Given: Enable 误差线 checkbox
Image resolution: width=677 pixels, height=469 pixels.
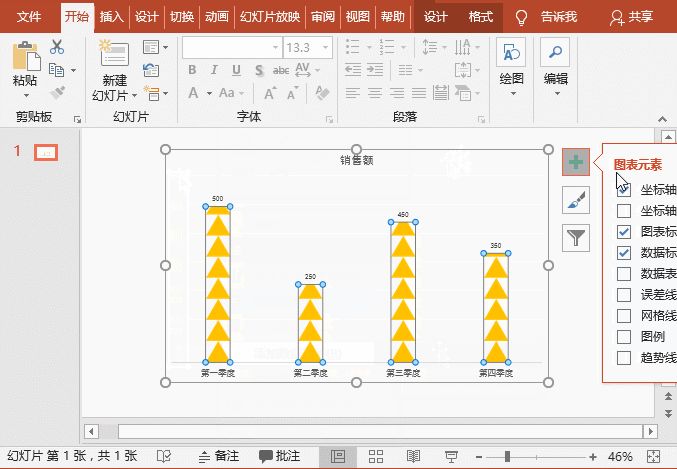Looking at the screenshot, I should (623, 295).
